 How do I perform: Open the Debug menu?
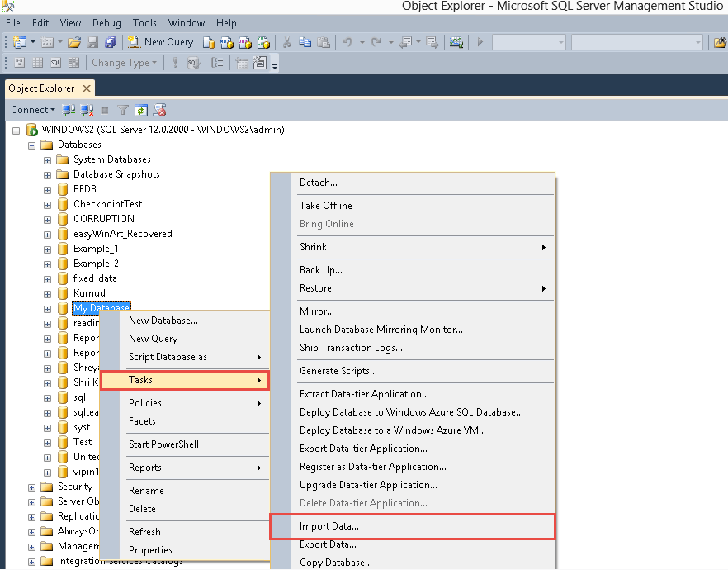pos(106,23)
